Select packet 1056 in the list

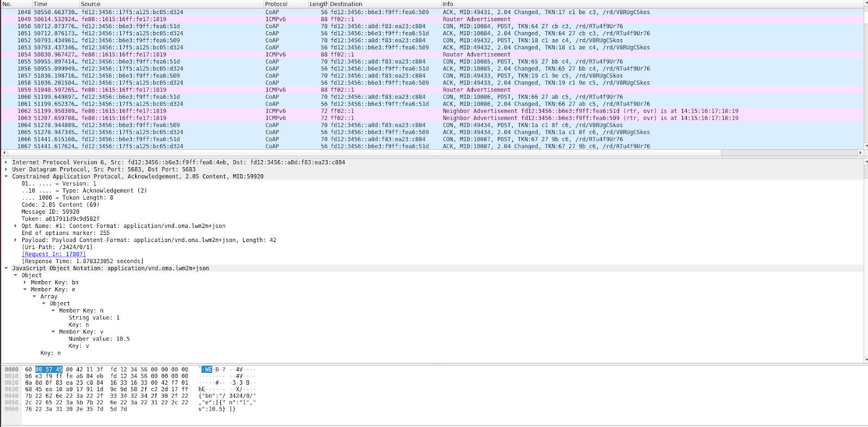[x=432, y=68]
